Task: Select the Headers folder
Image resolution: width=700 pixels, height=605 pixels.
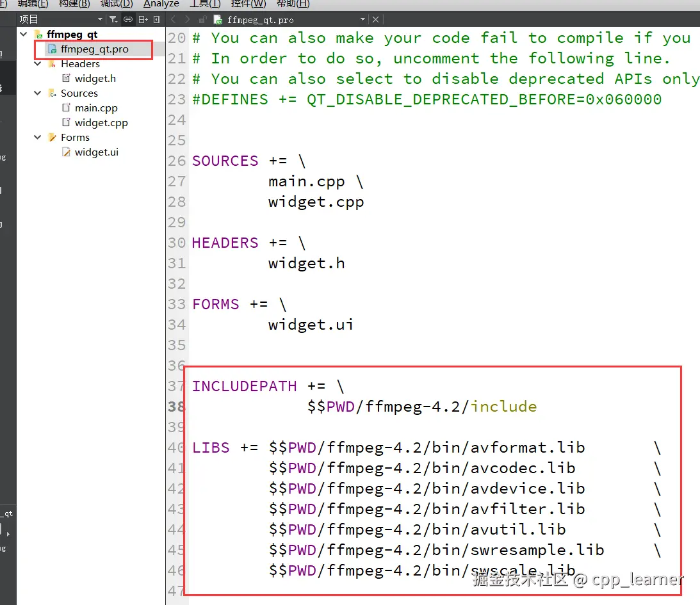Action: [80, 64]
